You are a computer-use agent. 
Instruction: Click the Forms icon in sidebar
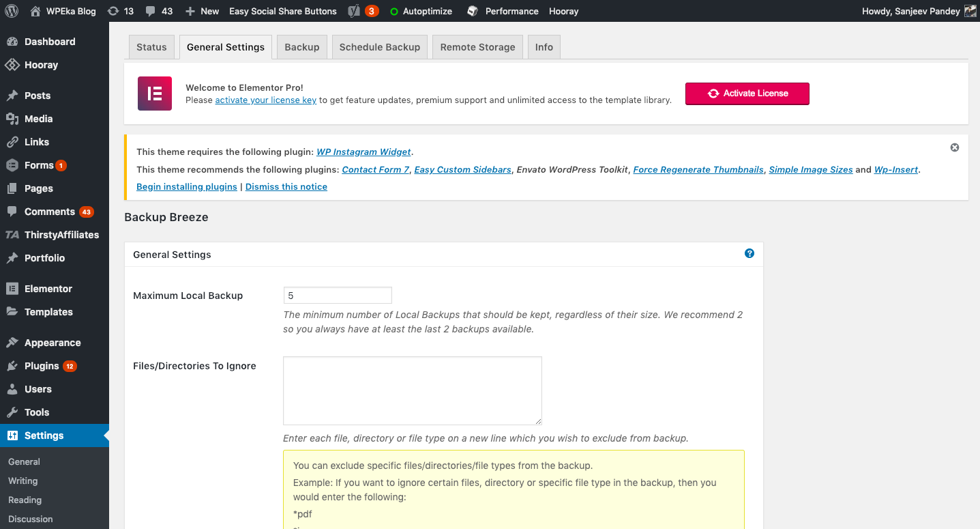tap(12, 165)
